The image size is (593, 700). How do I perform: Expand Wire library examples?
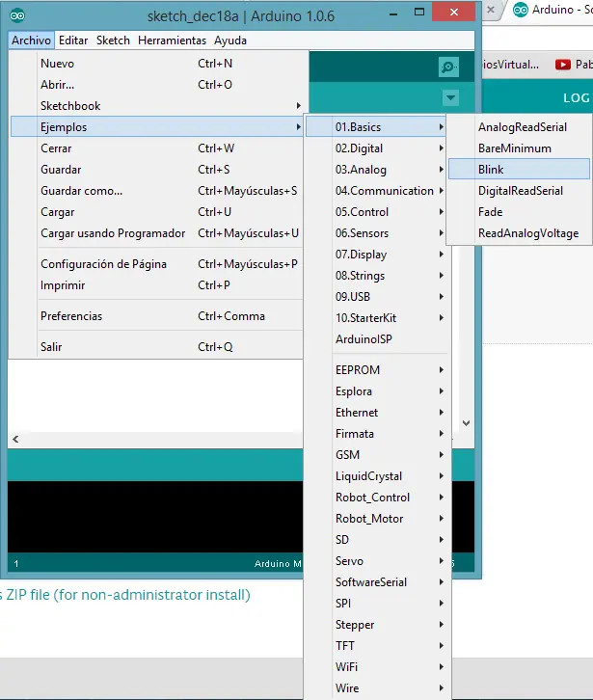(376, 687)
